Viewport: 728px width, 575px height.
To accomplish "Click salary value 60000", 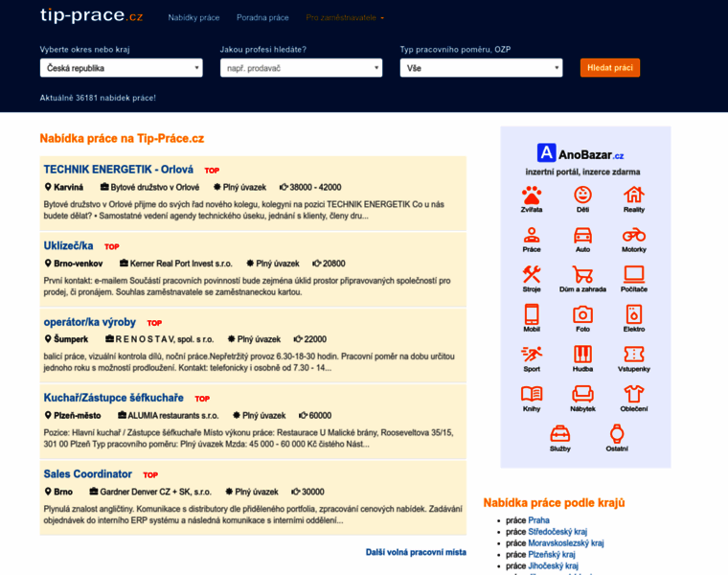I will pos(320,416).
